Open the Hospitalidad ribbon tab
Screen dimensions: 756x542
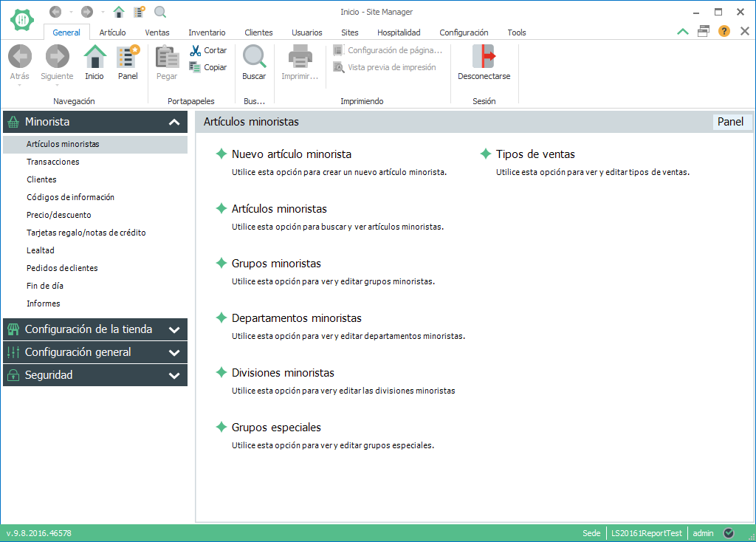399,32
